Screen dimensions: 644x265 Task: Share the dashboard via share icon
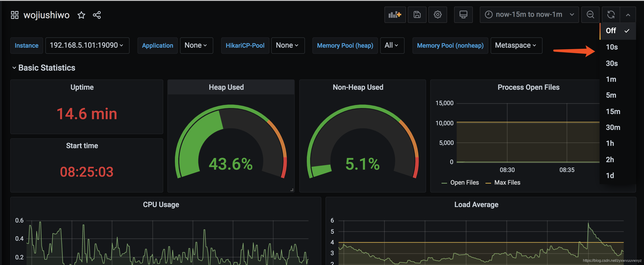pyautogui.click(x=97, y=15)
